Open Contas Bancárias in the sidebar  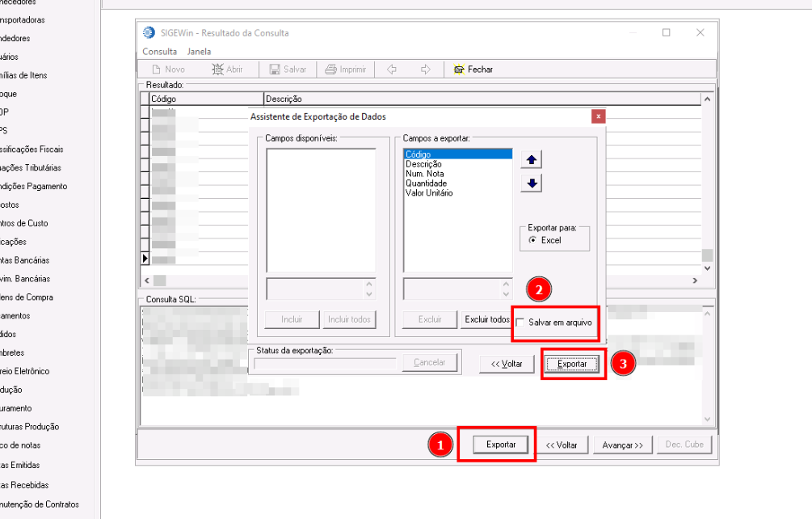coord(24,260)
